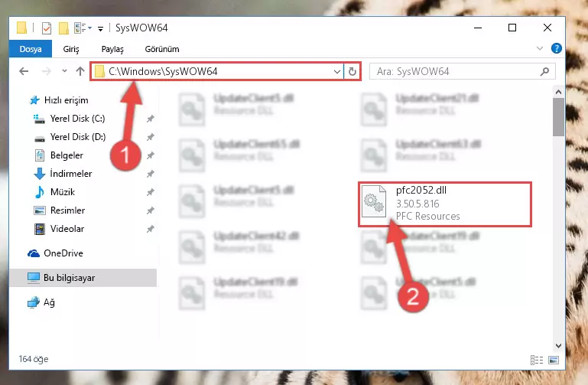
Task: Click the New folder icon in quick access toolbar
Action: coord(63,28)
